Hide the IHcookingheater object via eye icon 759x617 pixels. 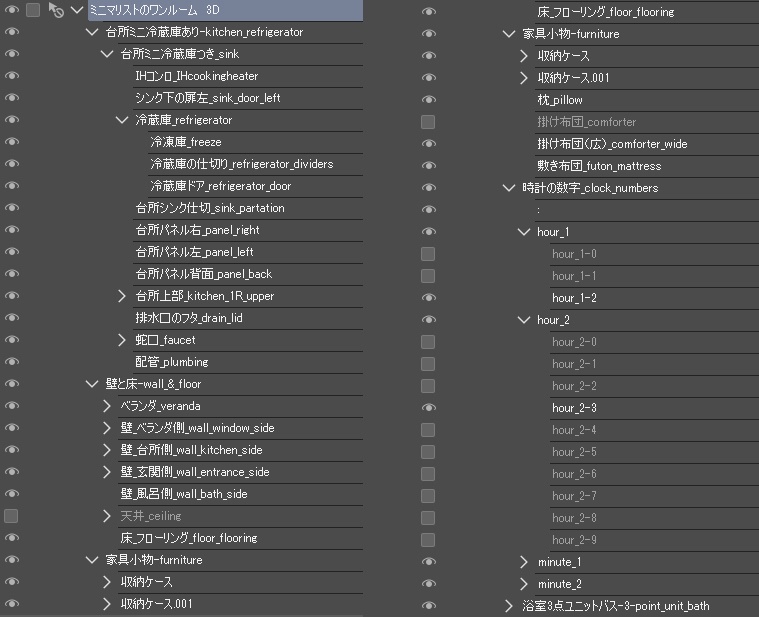(12, 76)
